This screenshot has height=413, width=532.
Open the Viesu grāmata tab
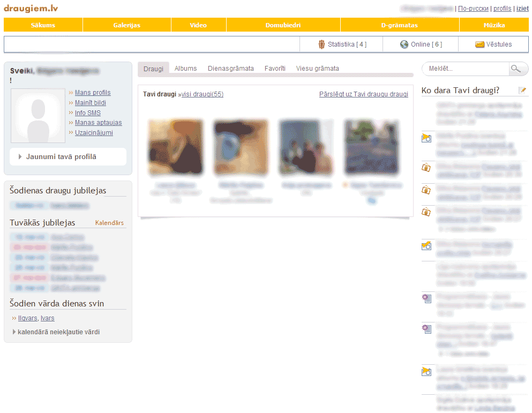(x=318, y=69)
